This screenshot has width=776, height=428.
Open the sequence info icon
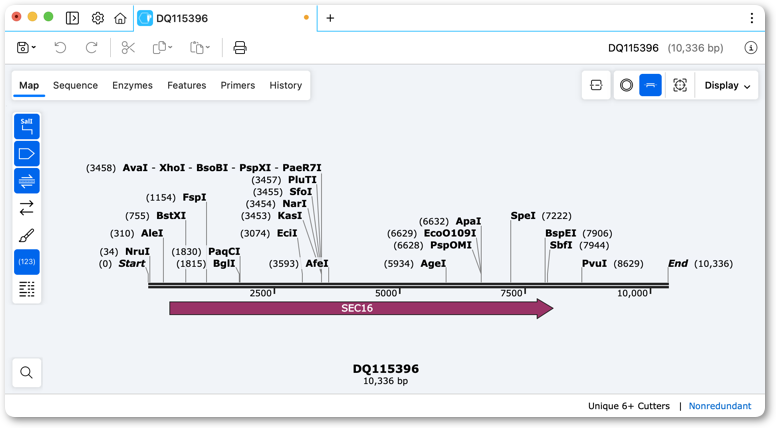coord(751,48)
